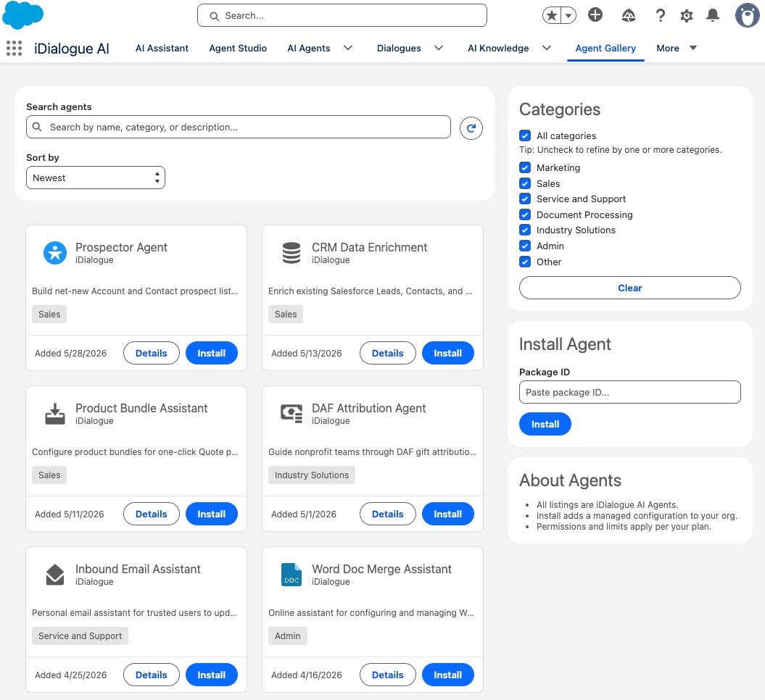Screen dimensions: 765x700
Task: Toggle Service and Support checkbox
Action: click(525, 199)
